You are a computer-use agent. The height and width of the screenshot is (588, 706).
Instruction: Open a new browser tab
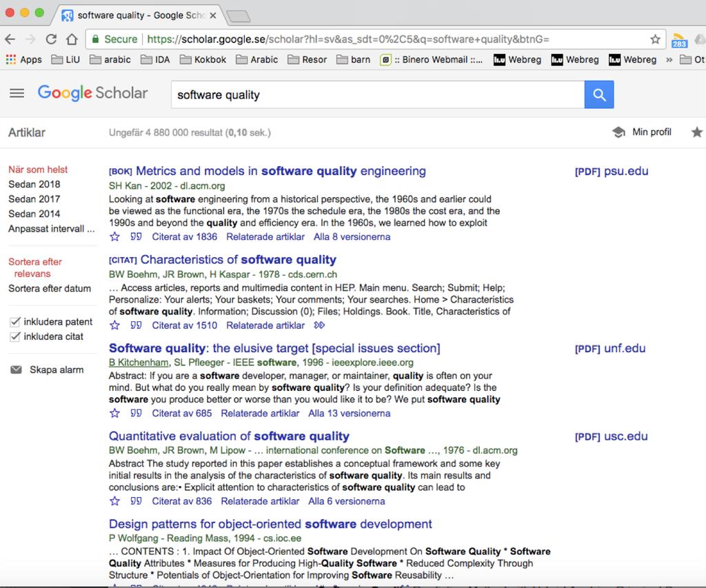[x=238, y=17]
